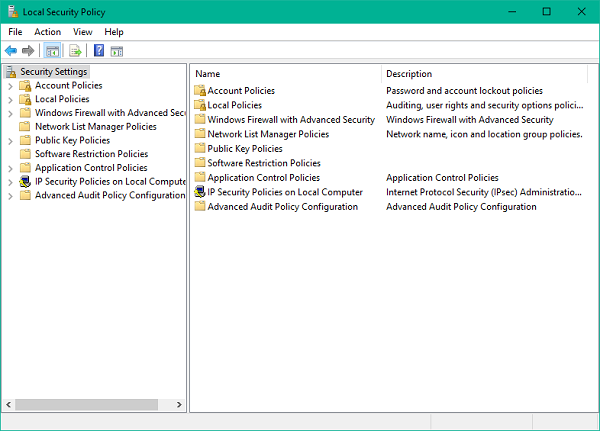This screenshot has height=431, width=600.
Task: Toggle the Show/Hide Console Tree icon
Action: click(52, 51)
